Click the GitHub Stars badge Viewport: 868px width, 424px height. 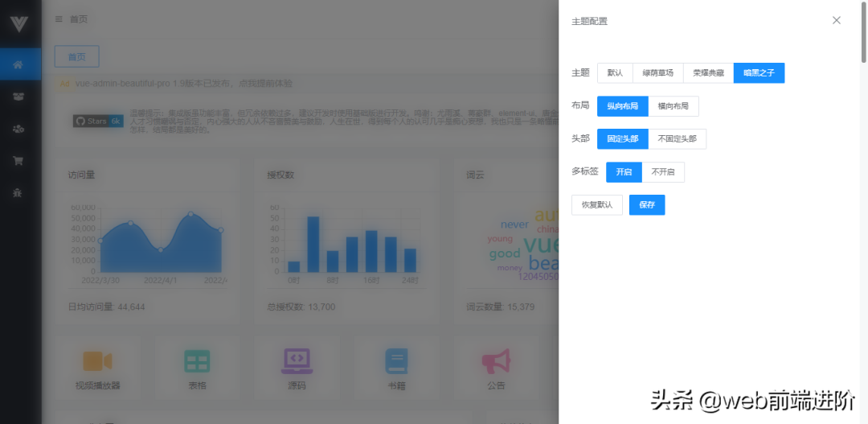(x=98, y=121)
